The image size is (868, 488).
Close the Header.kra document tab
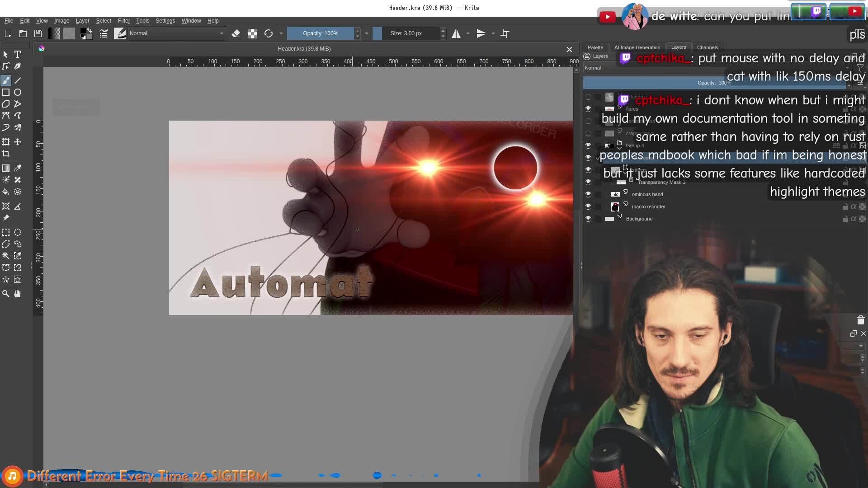(569, 49)
